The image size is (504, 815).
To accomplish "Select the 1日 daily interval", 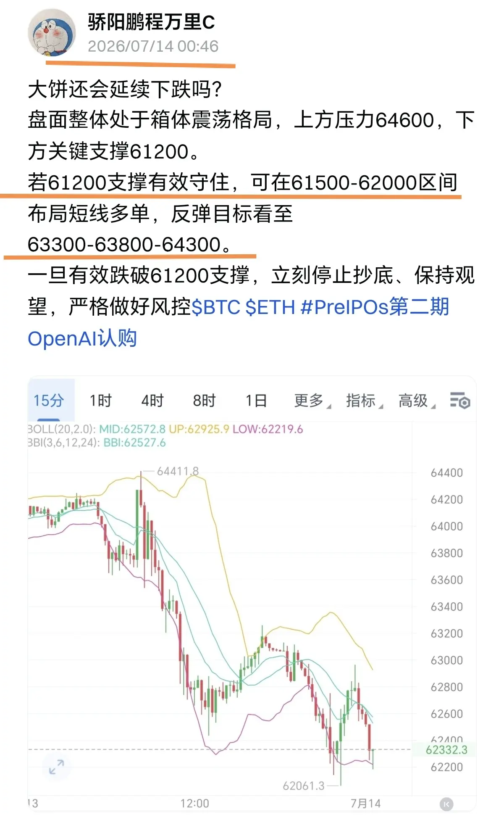I will [x=256, y=400].
